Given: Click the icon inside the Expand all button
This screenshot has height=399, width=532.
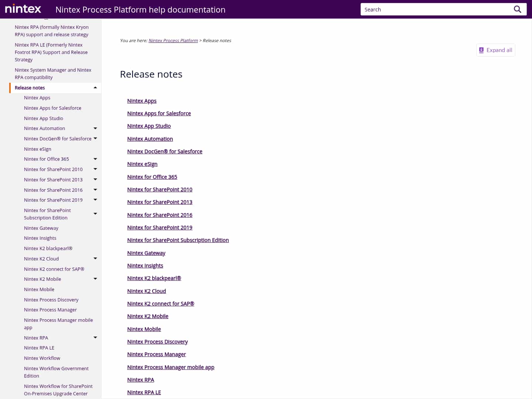Looking at the screenshot, I should 481,50.
